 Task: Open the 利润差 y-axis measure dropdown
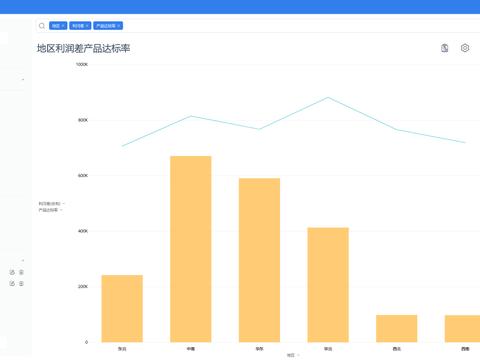[x=52, y=203]
